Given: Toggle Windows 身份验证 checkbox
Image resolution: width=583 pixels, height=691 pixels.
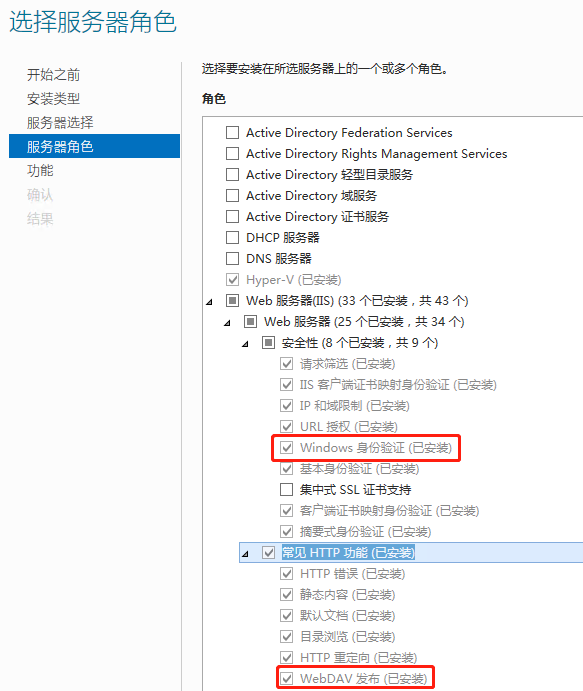Looking at the screenshot, I should [286, 448].
